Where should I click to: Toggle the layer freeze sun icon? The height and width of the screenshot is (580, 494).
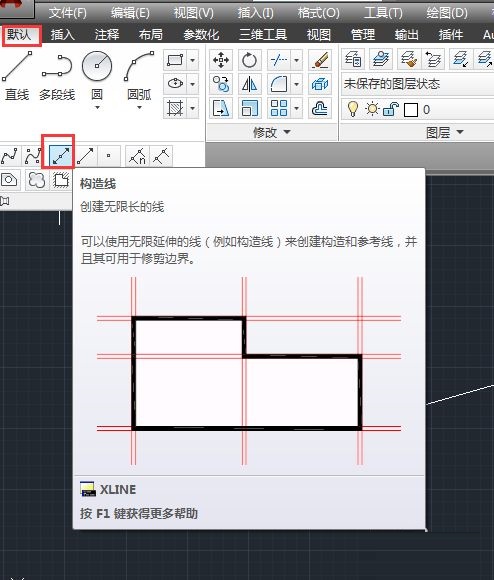(372, 109)
